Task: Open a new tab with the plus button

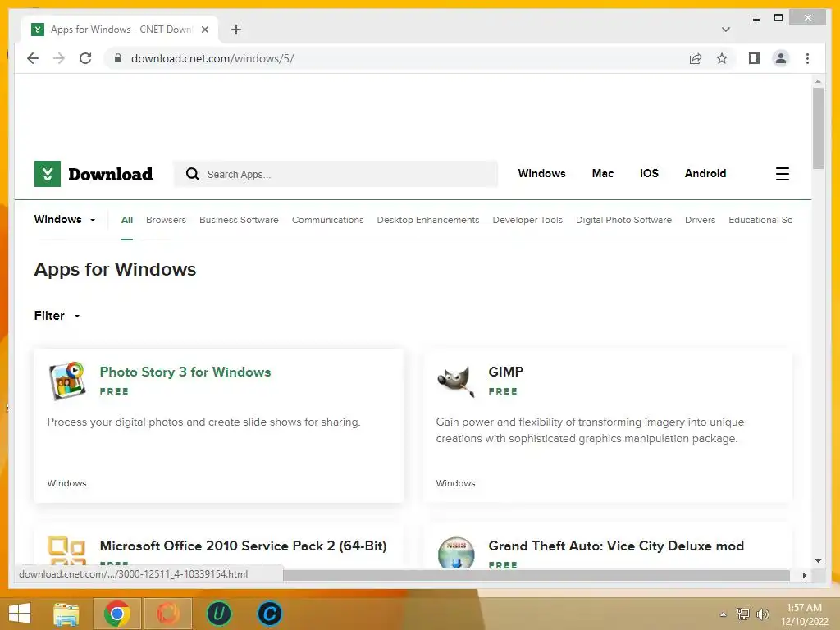Action: click(236, 30)
